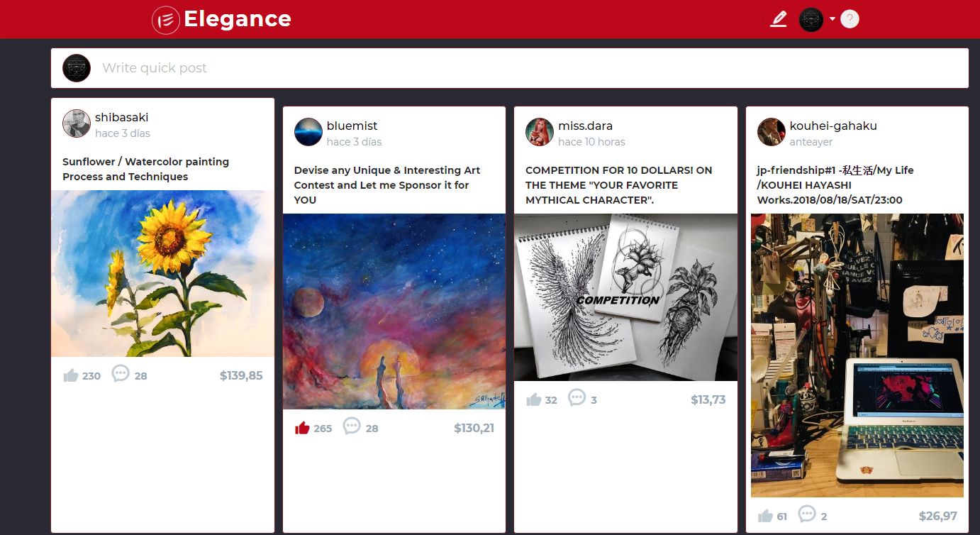Viewport: 980px width, 535px height.
Task: Expand the user account dropdown arrow
Action: pos(832,19)
